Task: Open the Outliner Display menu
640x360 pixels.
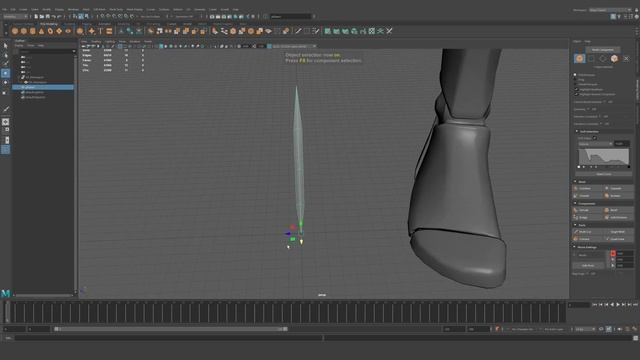Action: click(x=19, y=45)
